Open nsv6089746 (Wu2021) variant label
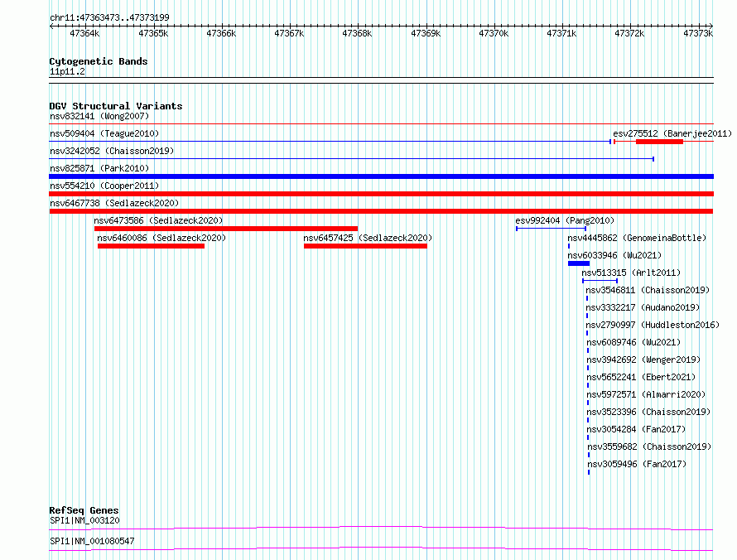 (633, 342)
